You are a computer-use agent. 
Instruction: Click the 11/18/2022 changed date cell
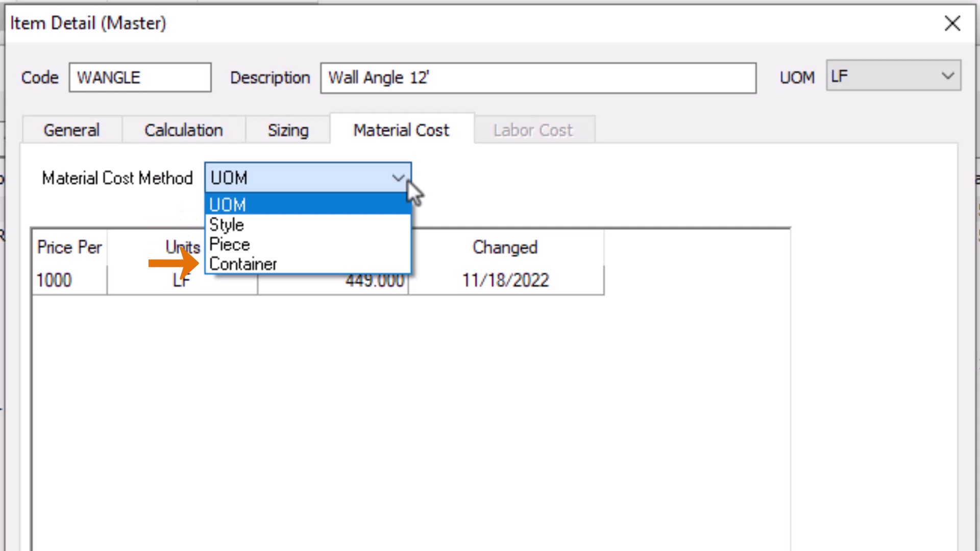click(505, 280)
